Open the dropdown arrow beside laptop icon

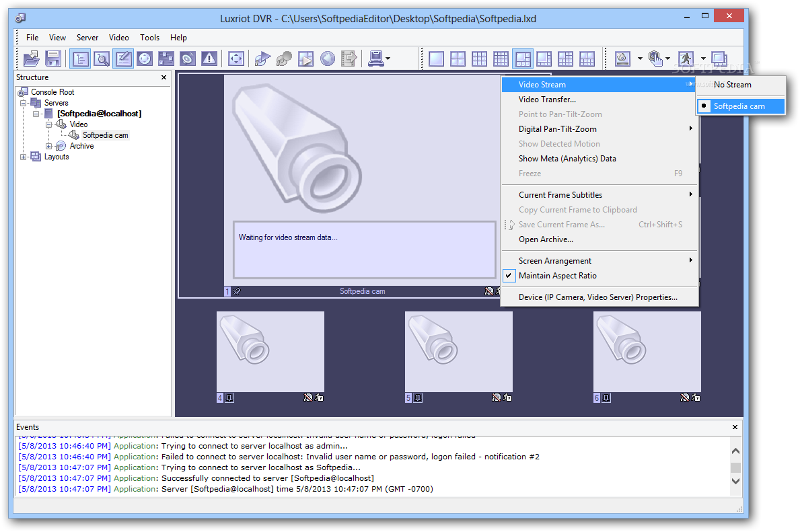coord(388,59)
